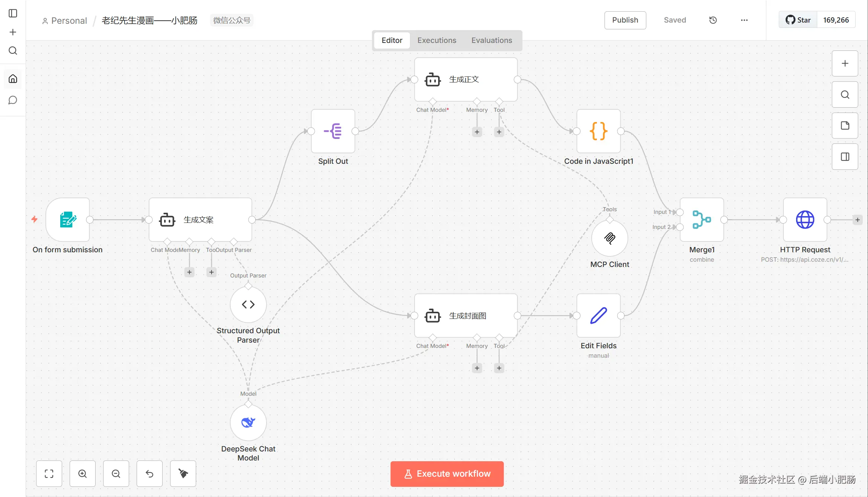Add Memory under 生成正文 node
The width and height of the screenshot is (868, 497).
[477, 132]
